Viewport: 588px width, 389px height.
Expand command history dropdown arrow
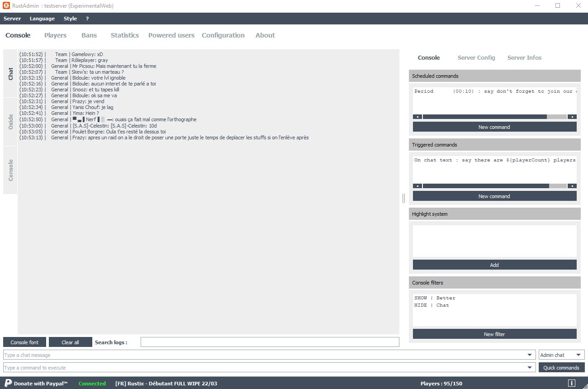pyautogui.click(x=530, y=368)
